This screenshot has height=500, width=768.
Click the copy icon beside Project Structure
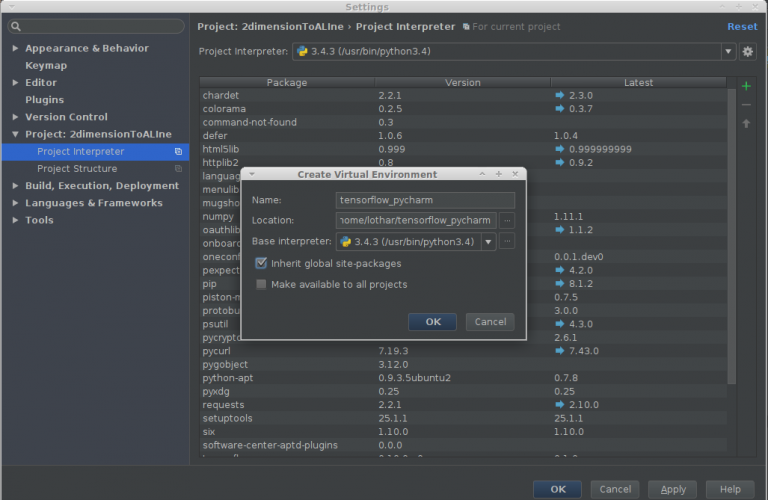coord(178,169)
